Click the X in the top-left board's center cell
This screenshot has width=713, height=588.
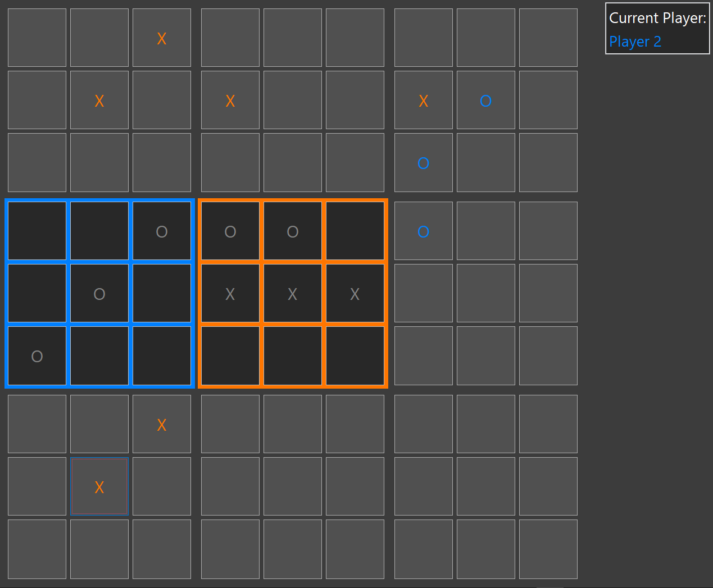point(99,101)
